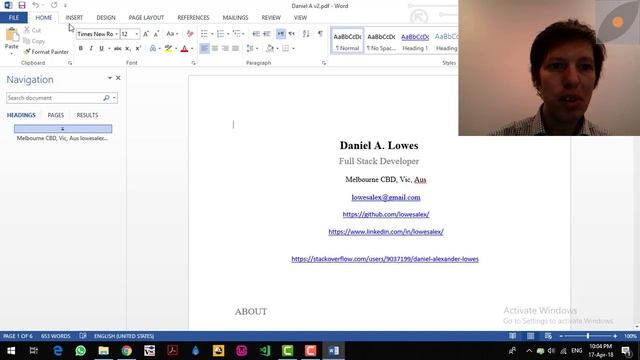
Task: Close the Navigation pane
Action: [118, 78]
